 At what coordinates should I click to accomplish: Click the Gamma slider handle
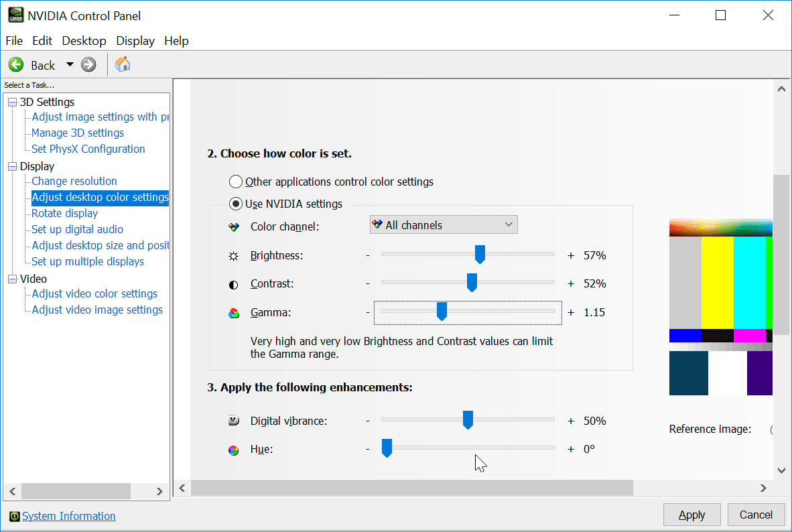[x=442, y=311]
